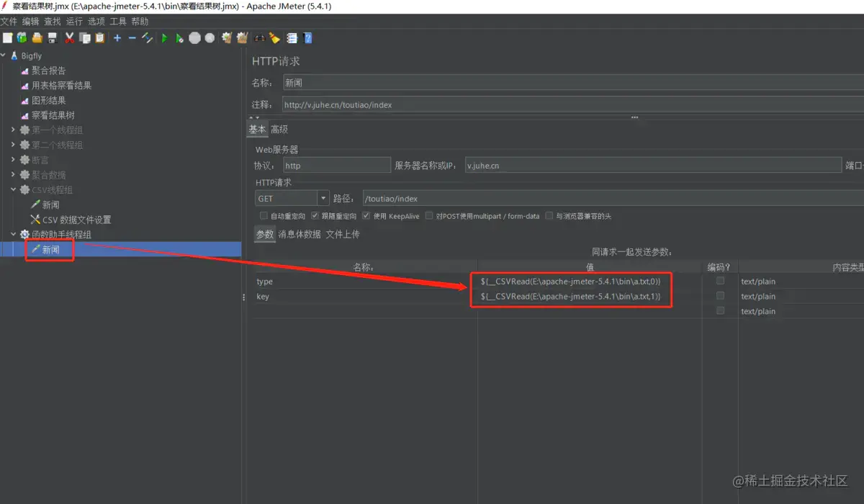Select 新闻 sampler under CSV线程组

coord(50,205)
